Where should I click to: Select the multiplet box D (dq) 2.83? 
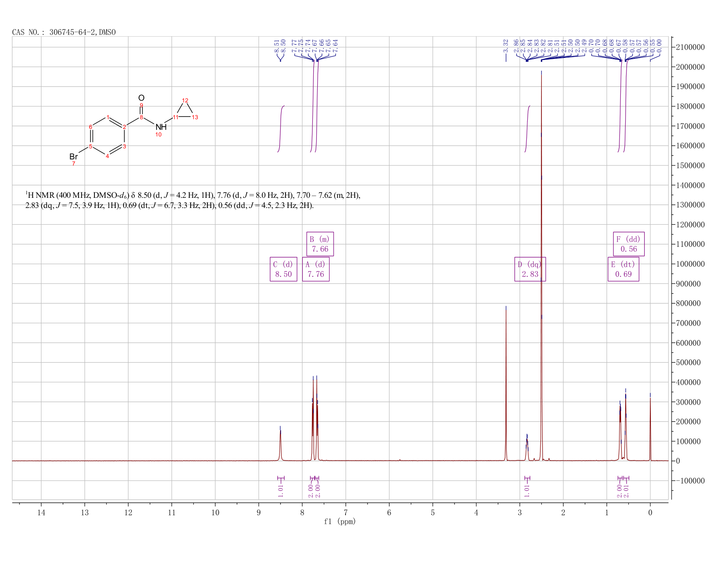coord(530,269)
